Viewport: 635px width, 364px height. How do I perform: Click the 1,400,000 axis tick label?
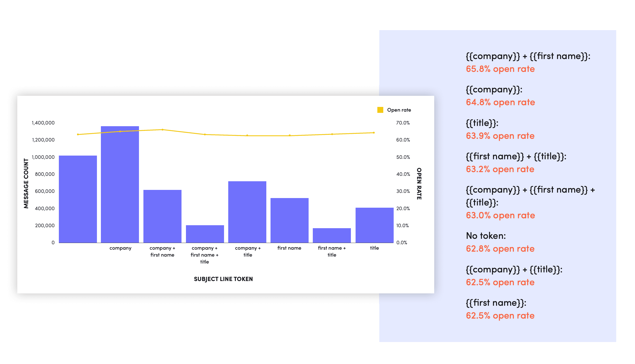pyautogui.click(x=43, y=123)
